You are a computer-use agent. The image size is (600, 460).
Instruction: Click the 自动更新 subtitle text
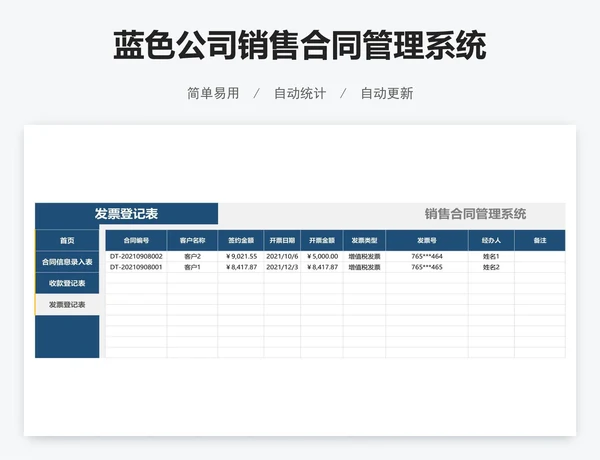click(387, 93)
